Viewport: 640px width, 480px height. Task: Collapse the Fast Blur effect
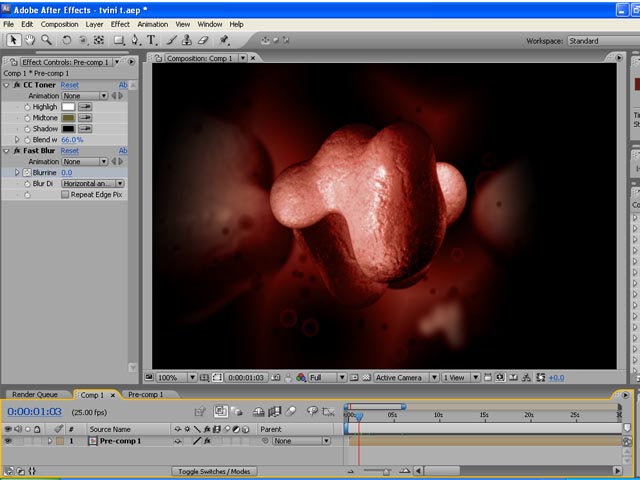(6, 151)
